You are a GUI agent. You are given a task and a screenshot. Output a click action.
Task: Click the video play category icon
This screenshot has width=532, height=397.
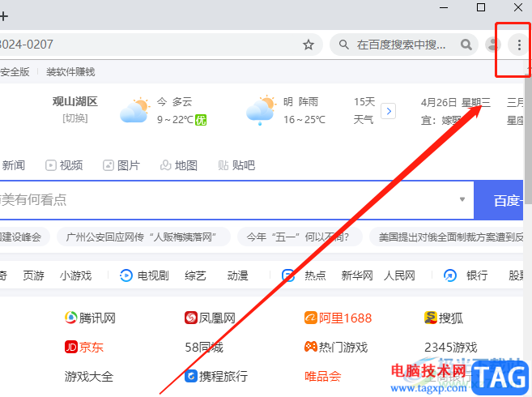click(126, 275)
